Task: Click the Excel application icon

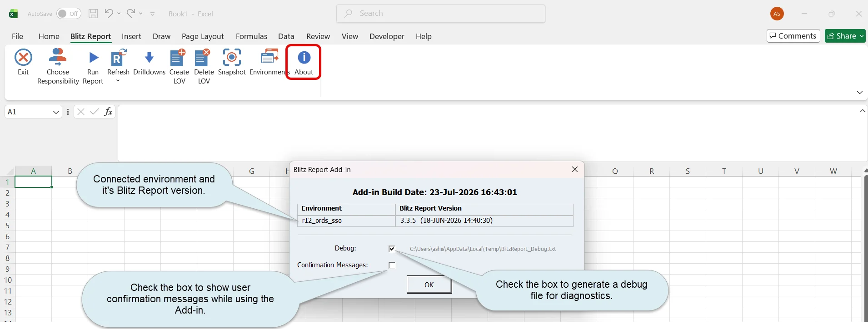Action: pos(13,14)
